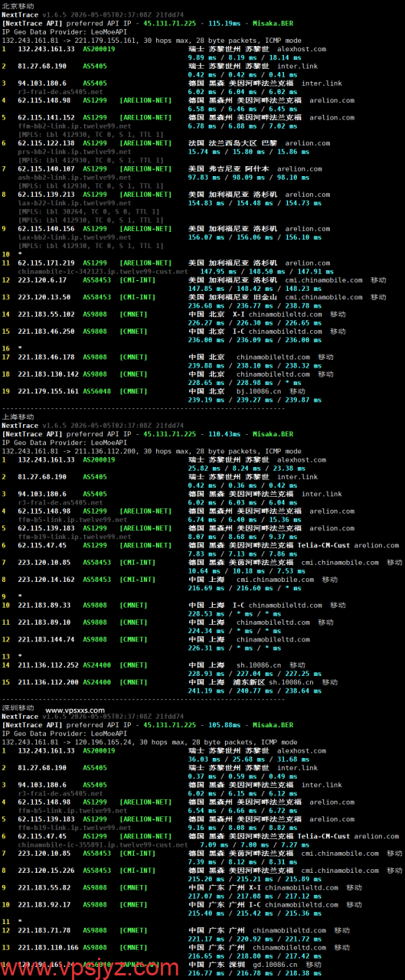Click IP address 62.115.141.152
The height and width of the screenshot is (980, 405).
46,117
